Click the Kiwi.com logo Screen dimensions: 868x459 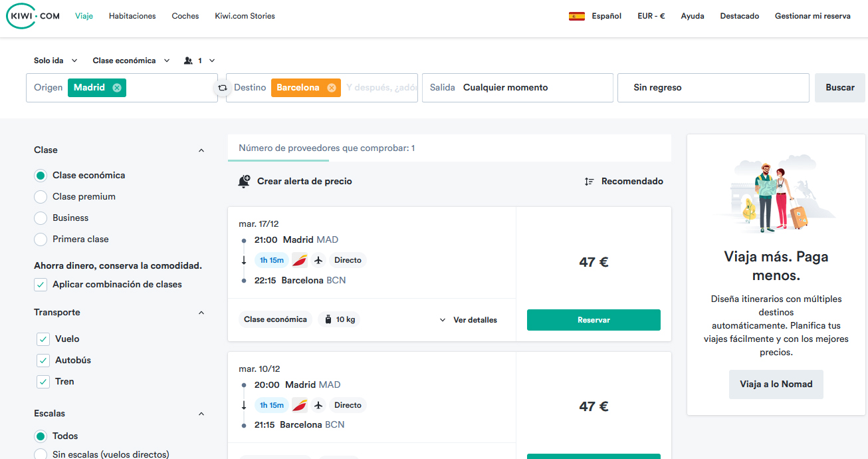[x=33, y=17]
